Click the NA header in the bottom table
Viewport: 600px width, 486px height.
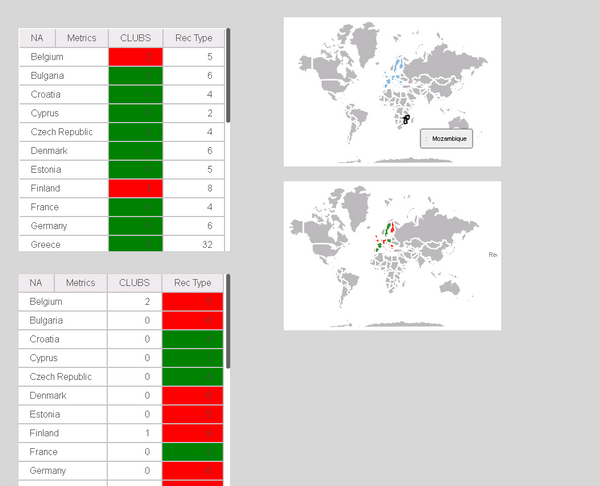coord(36,283)
